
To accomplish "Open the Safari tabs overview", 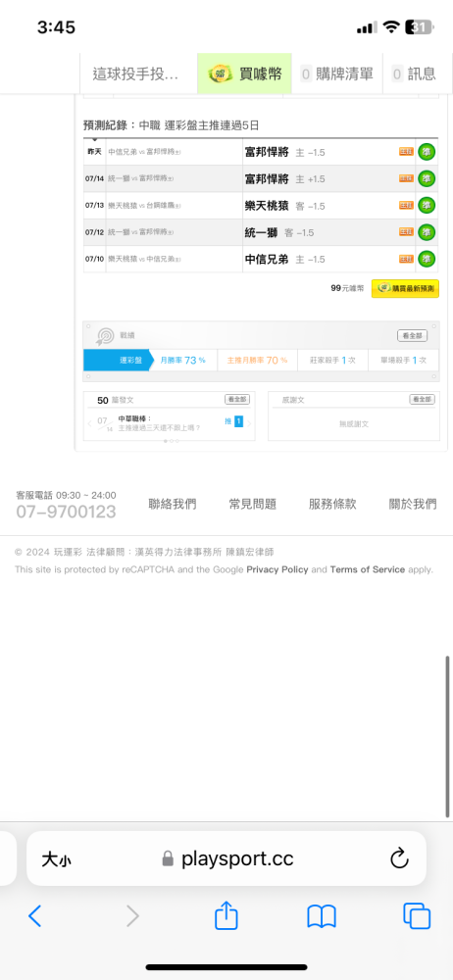I will pos(417,916).
